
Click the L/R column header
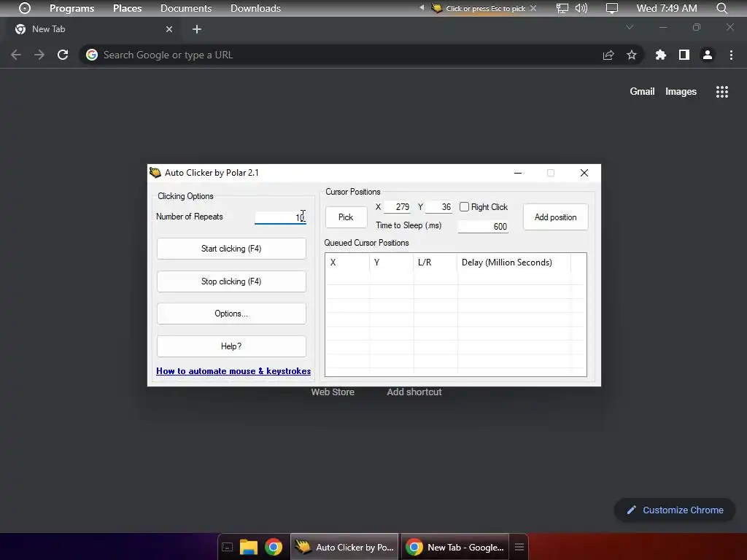click(435, 262)
